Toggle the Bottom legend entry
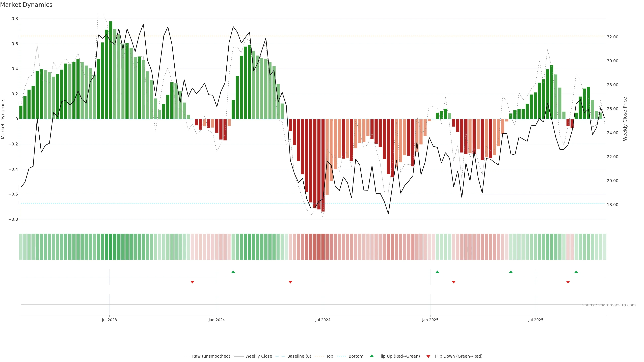 356,356
